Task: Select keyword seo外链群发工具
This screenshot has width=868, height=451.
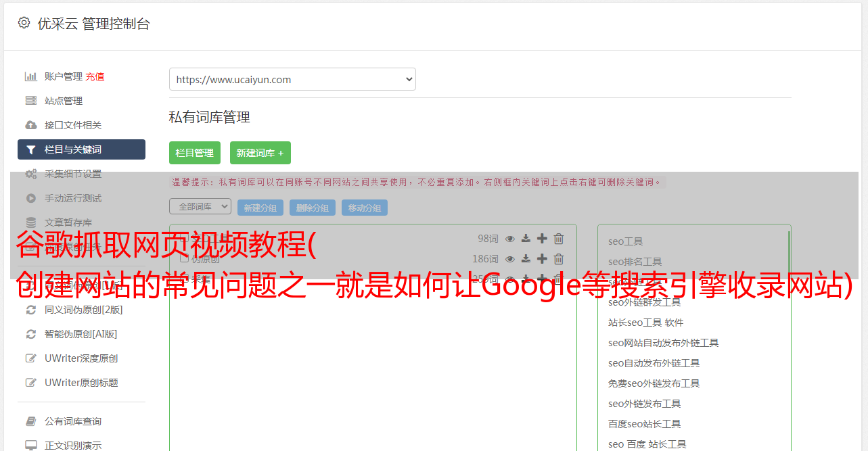Action: pos(645,302)
